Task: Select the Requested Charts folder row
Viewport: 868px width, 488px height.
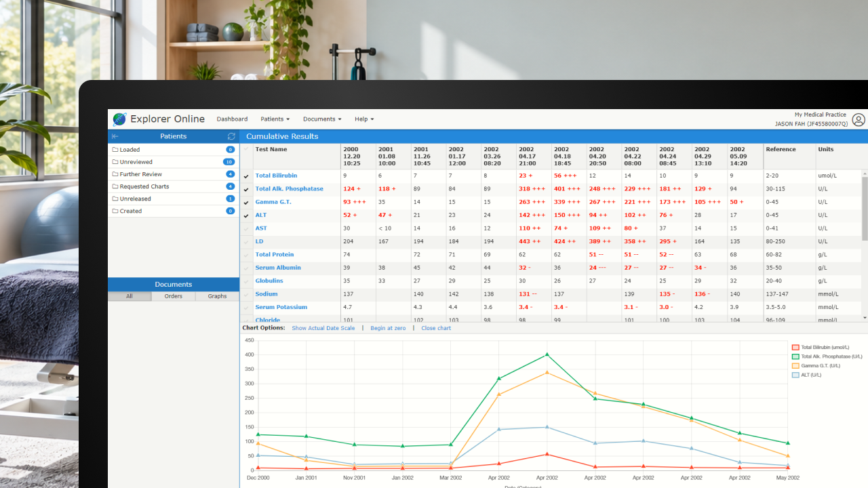Action: point(174,186)
